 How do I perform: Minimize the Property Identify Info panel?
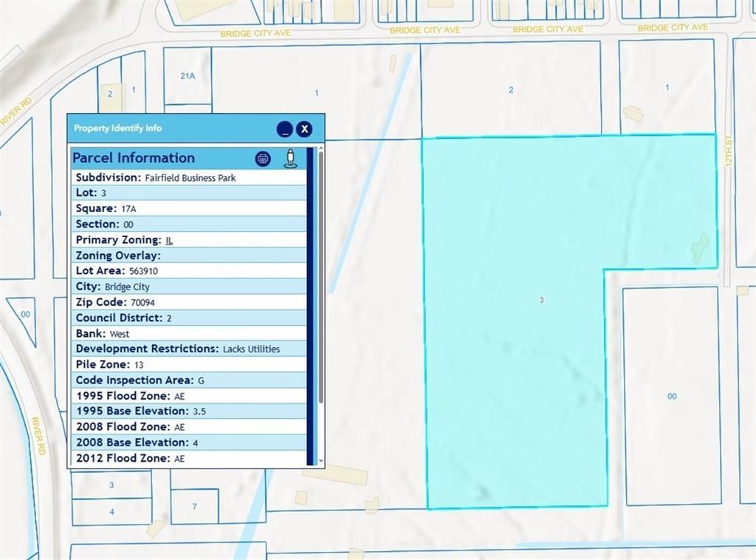285,129
